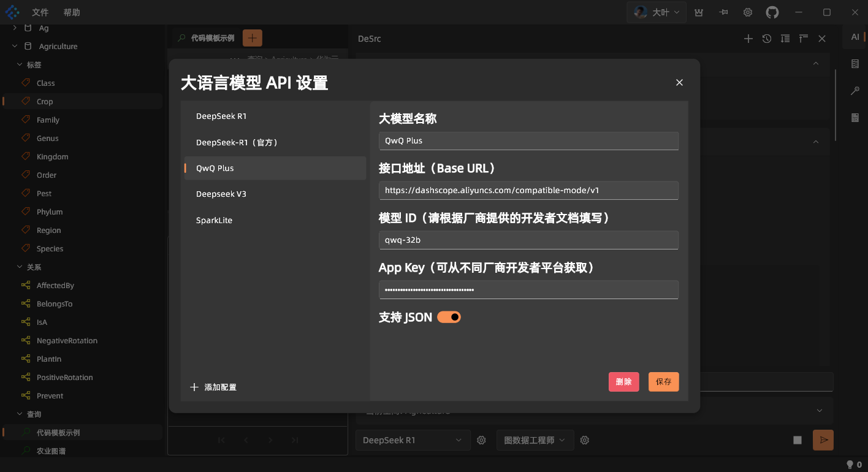Open query history in the DeSrc toolbar
868x472 pixels.
(x=766, y=38)
